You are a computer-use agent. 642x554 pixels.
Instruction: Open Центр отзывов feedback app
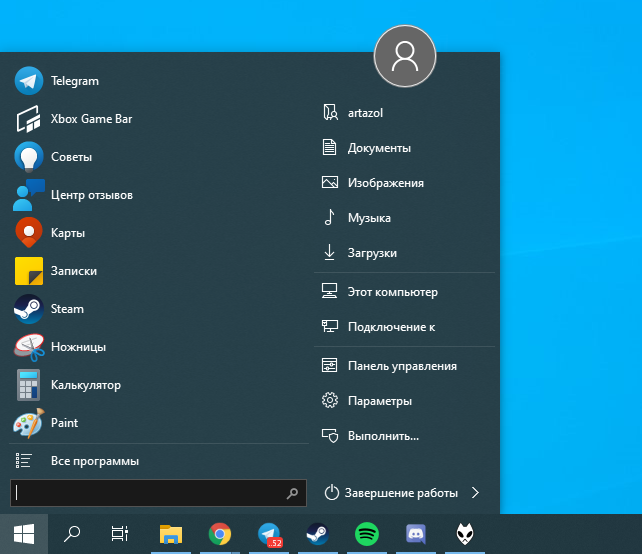pyautogui.click(x=159, y=195)
